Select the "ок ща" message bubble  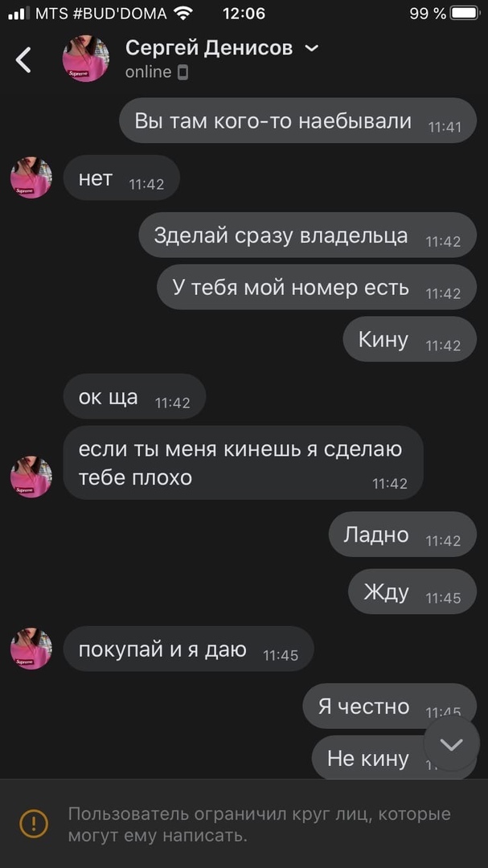click(x=134, y=396)
